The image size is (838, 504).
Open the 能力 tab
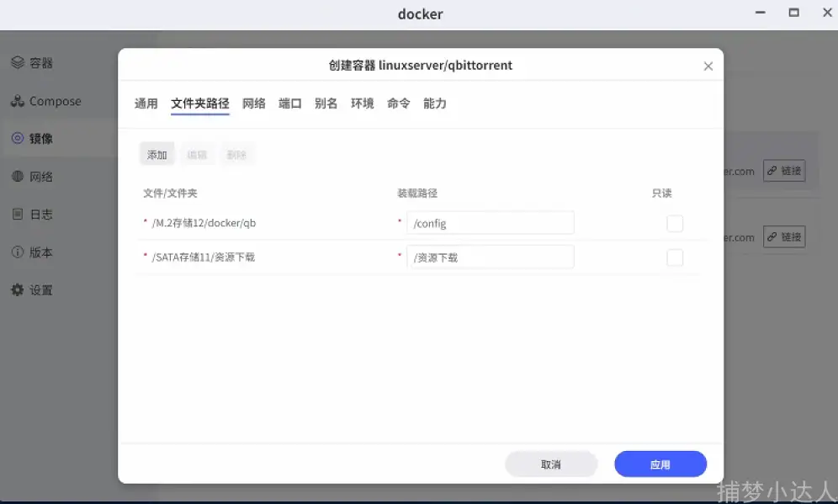pos(435,103)
